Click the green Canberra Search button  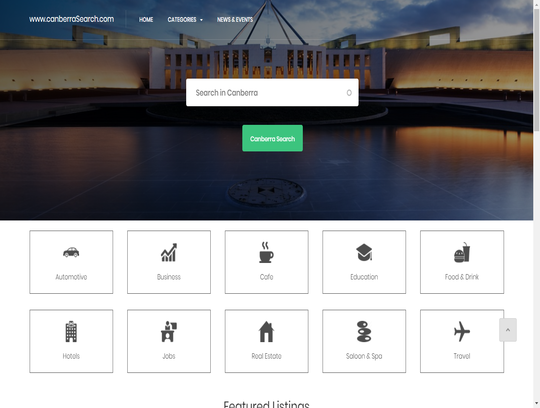pos(272,138)
